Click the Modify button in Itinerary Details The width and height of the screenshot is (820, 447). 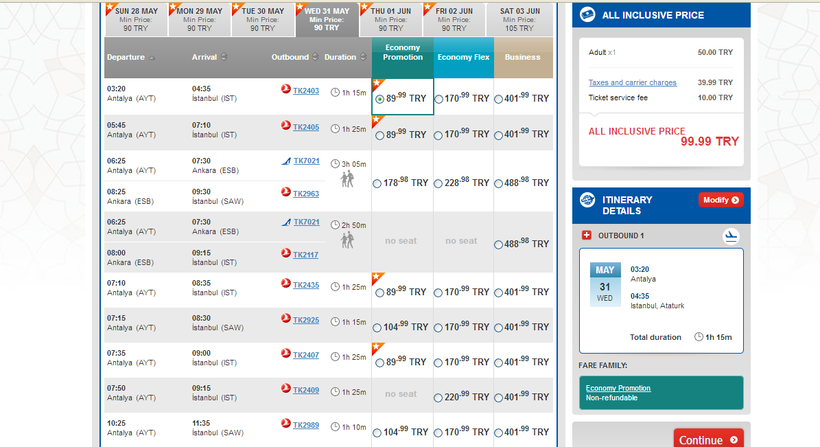pos(720,200)
